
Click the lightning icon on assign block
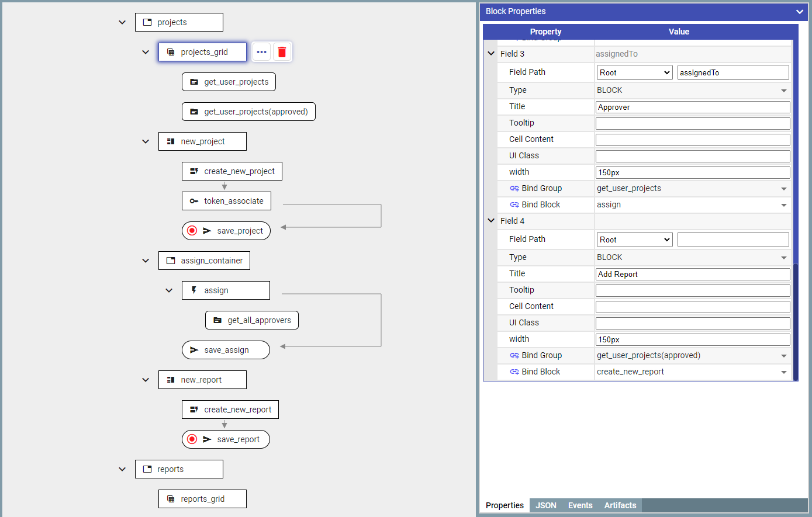(194, 290)
